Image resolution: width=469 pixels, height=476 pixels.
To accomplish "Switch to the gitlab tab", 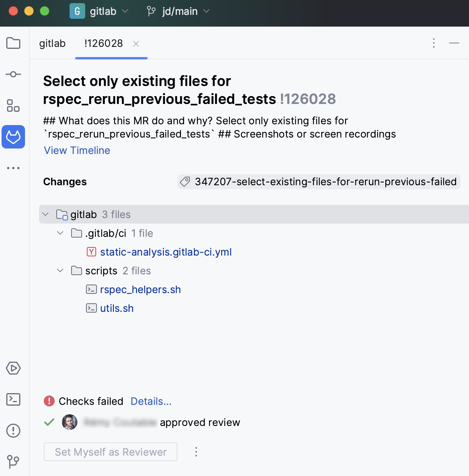I will (52, 43).
